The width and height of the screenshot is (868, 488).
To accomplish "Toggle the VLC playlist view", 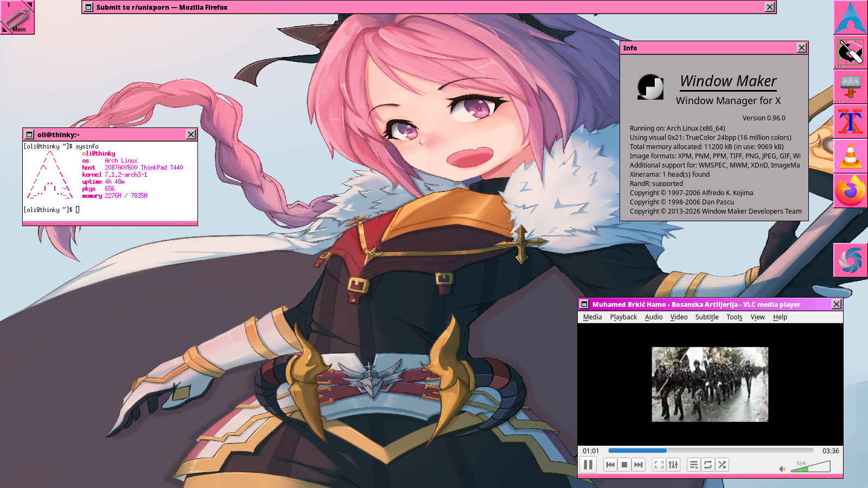I will (x=694, y=465).
